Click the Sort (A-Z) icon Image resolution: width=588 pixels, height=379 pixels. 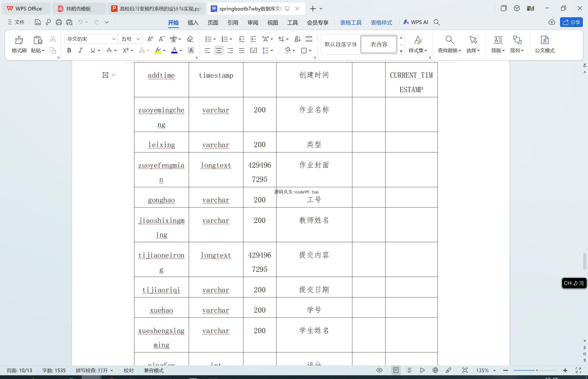[x=297, y=39]
